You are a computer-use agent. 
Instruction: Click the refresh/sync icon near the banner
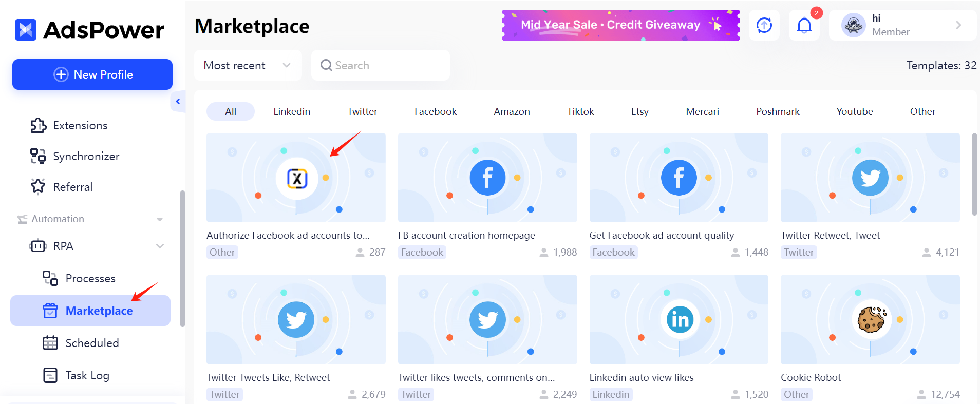(x=764, y=25)
